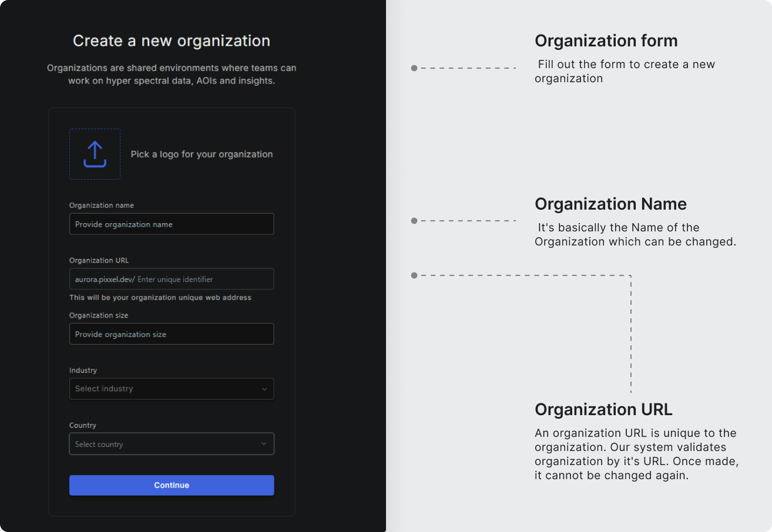Image resolution: width=772 pixels, height=532 pixels.
Task: Click the logo upload arrow icon
Action: click(x=95, y=154)
